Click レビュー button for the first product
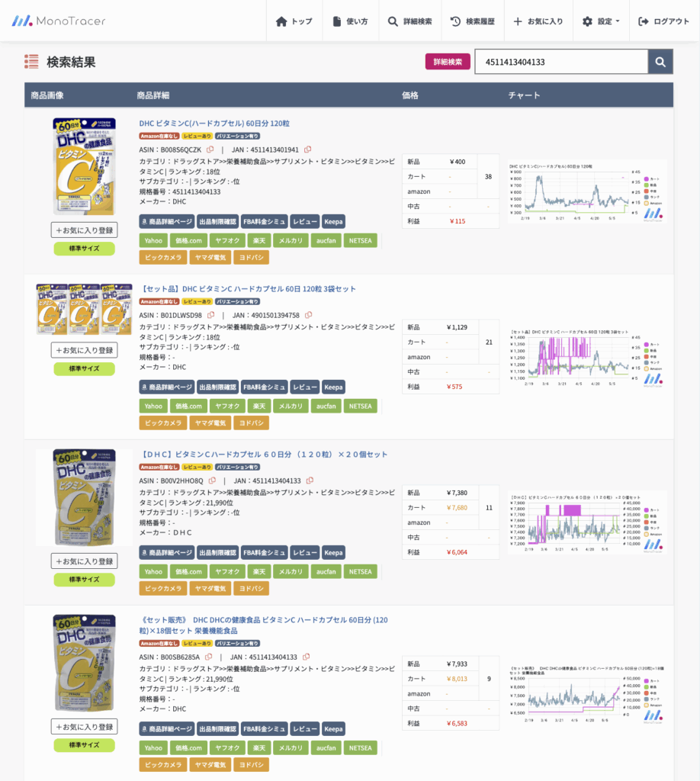 [305, 222]
